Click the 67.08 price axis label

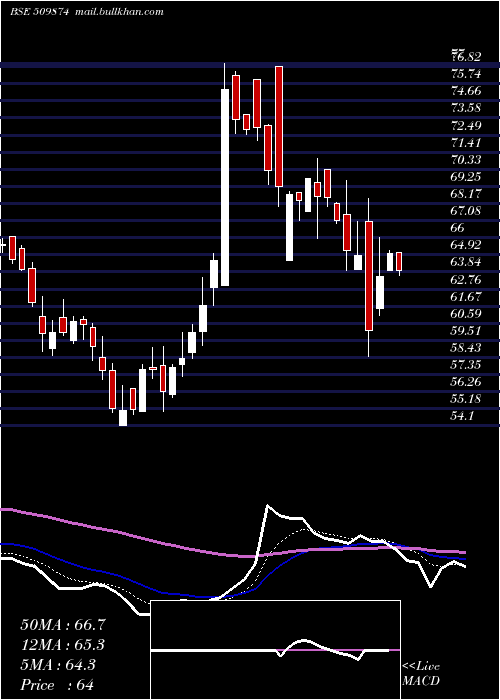point(467,211)
